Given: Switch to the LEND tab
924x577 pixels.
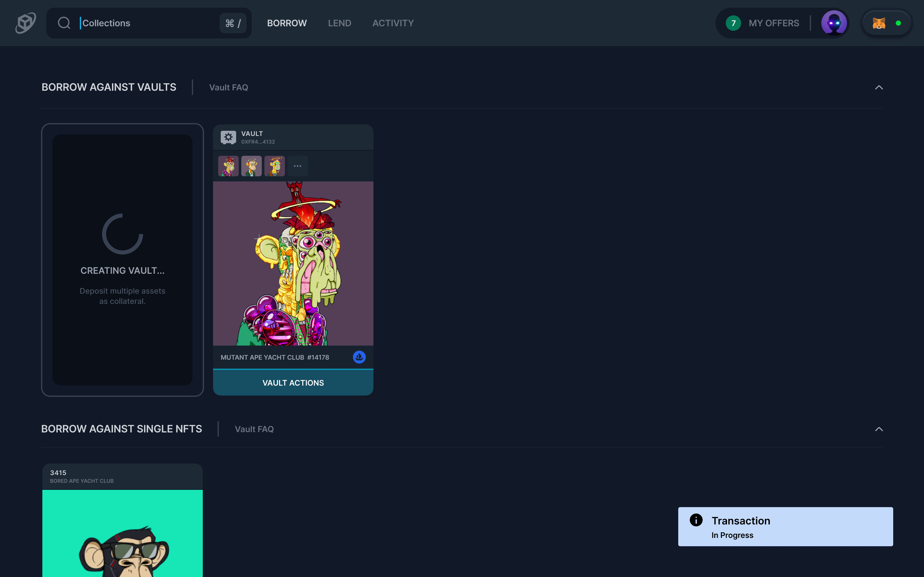Looking at the screenshot, I should [339, 23].
